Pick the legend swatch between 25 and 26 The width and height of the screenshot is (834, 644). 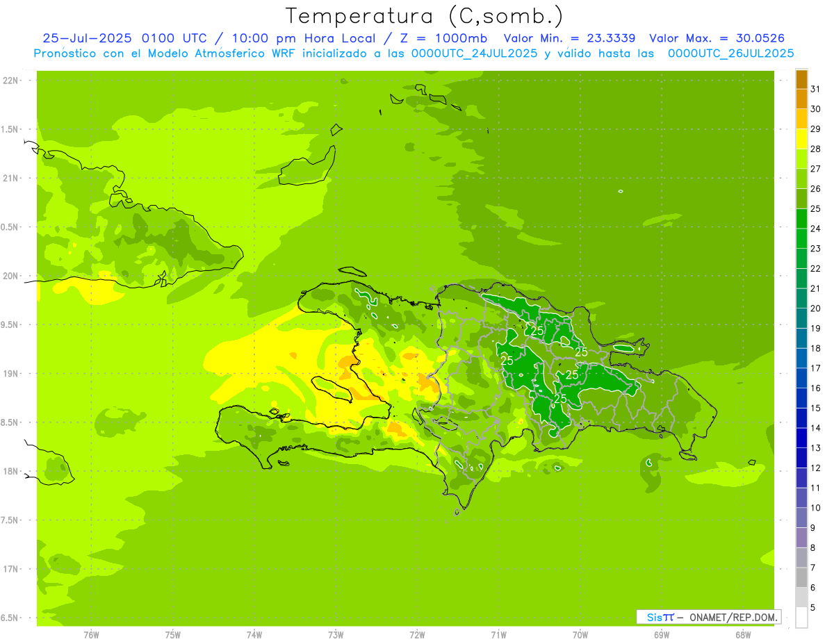pyautogui.click(x=801, y=199)
